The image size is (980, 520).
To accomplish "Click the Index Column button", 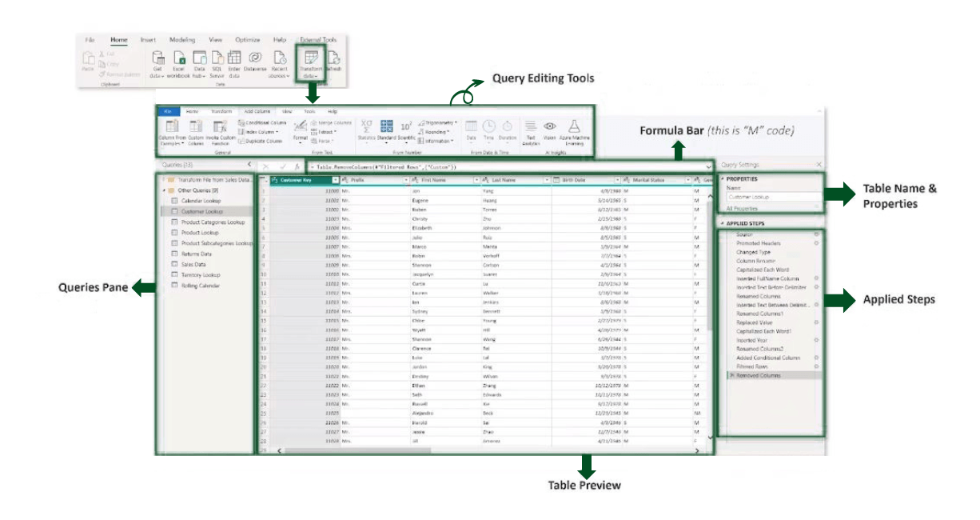I will click(x=260, y=132).
